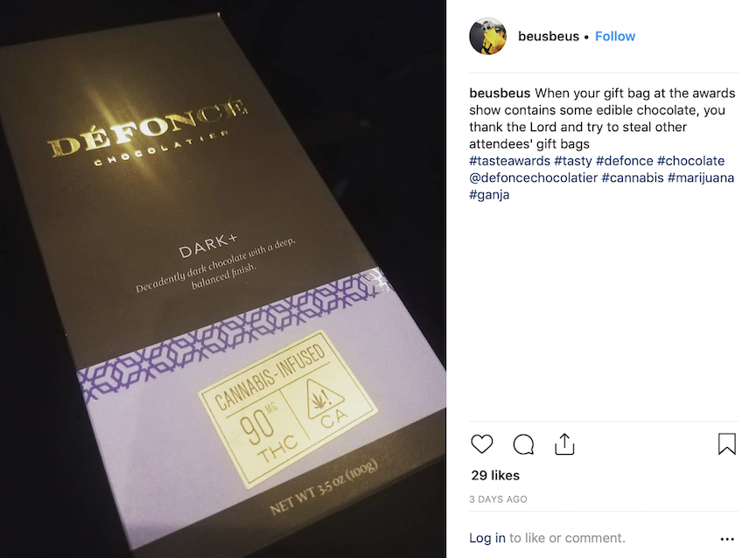Open the #chocolate hashtag

(x=691, y=161)
